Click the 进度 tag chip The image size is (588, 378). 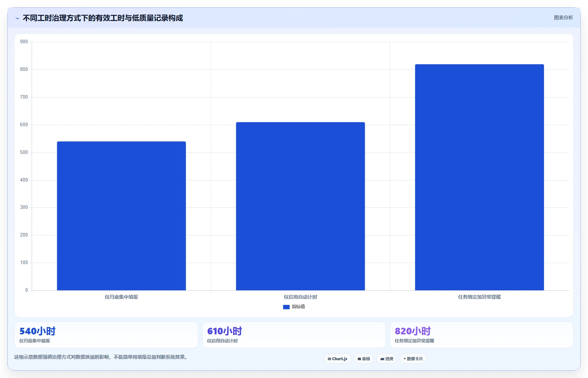[x=387, y=359]
